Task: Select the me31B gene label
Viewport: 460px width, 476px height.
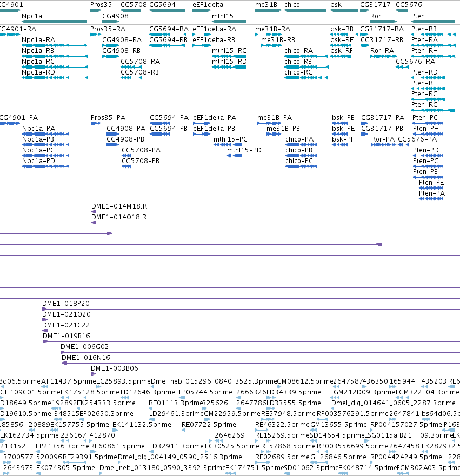Action: click(266, 5)
